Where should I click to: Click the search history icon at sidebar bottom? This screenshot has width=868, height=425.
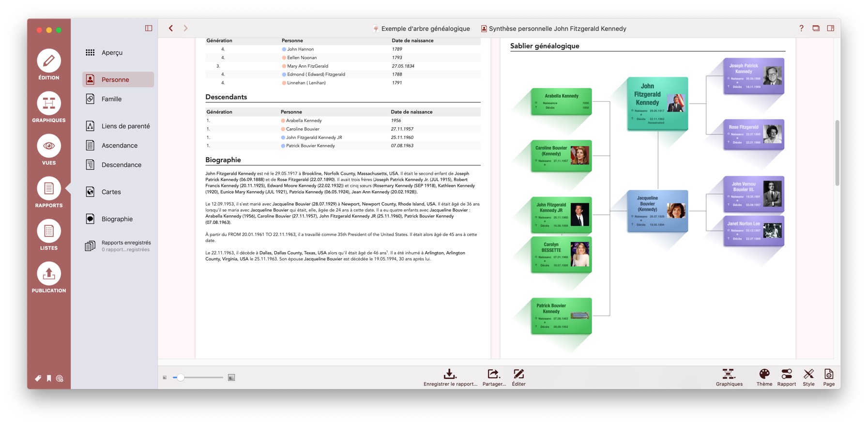coord(60,379)
